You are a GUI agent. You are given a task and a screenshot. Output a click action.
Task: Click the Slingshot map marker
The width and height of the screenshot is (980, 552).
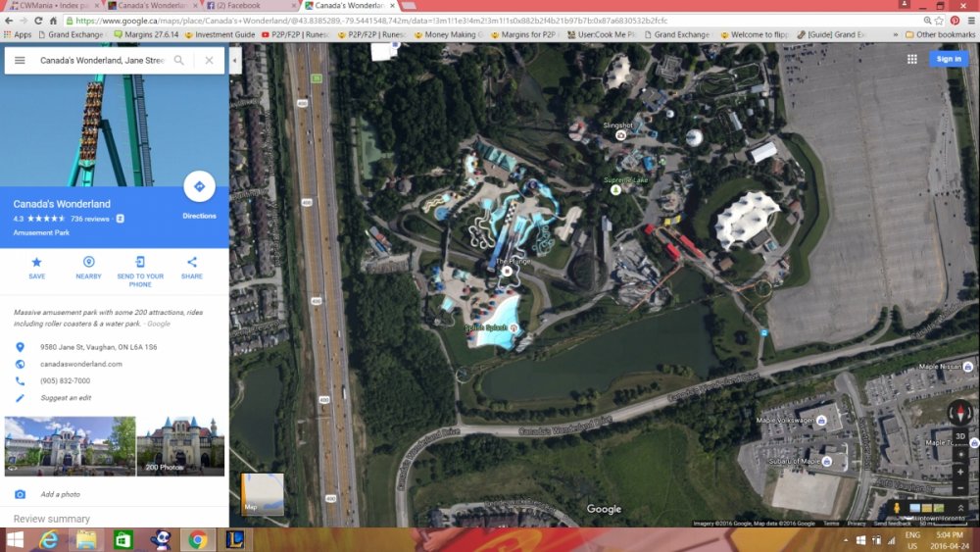(x=620, y=134)
